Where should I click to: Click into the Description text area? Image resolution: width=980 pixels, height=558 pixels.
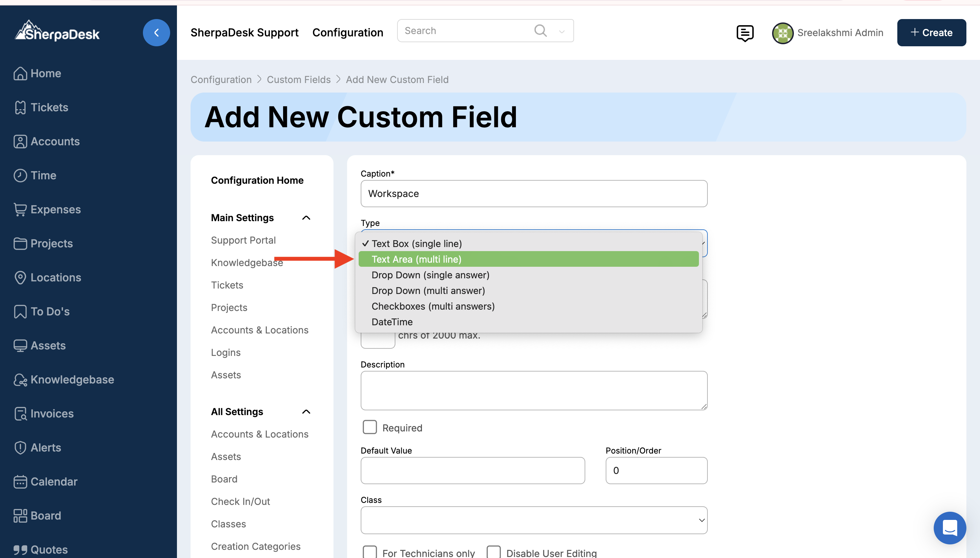point(534,390)
